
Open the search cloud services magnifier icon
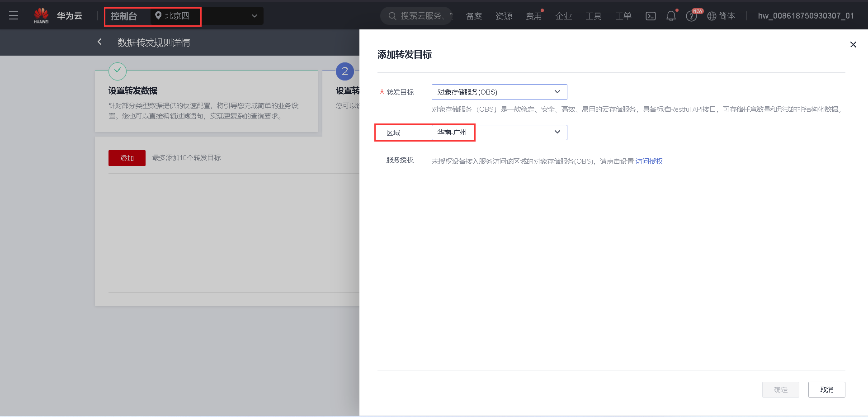[392, 15]
